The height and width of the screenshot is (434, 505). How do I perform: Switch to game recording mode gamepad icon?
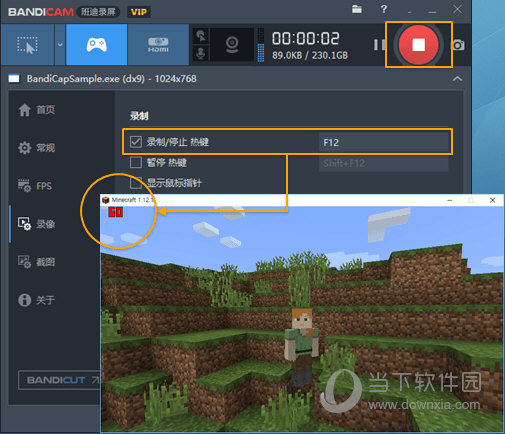point(97,45)
